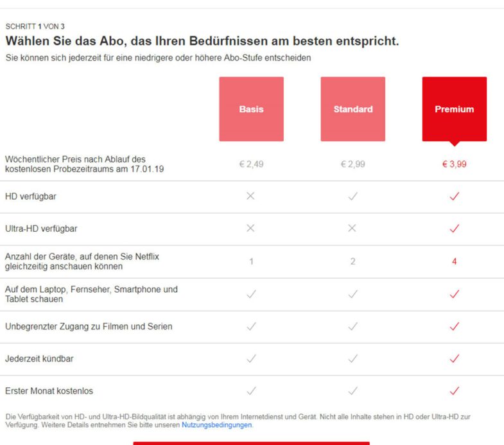The image size is (504, 445).
Task: Click the Standard device count 2
Action: point(353,261)
